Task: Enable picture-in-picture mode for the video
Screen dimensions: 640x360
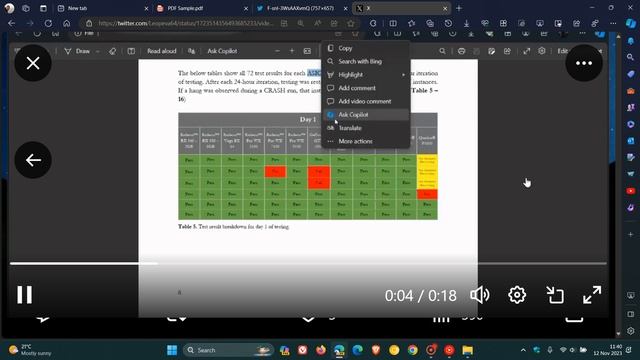Action: [555, 295]
